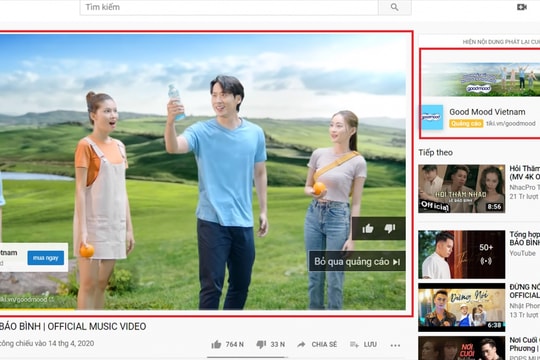This screenshot has height=360, width=540.
Task: Open Nói Cười video thumbnail
Action: coord(461,348)
